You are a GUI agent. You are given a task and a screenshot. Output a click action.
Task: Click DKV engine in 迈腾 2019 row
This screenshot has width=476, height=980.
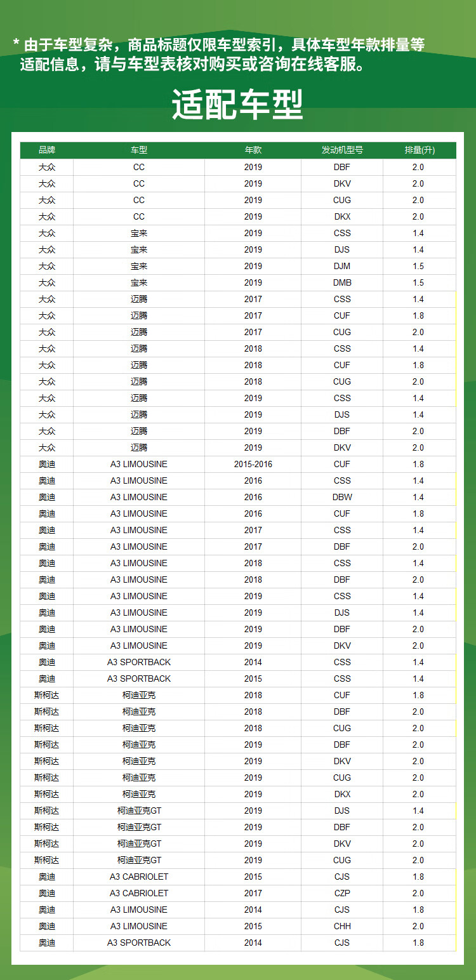tap(342, 447)
